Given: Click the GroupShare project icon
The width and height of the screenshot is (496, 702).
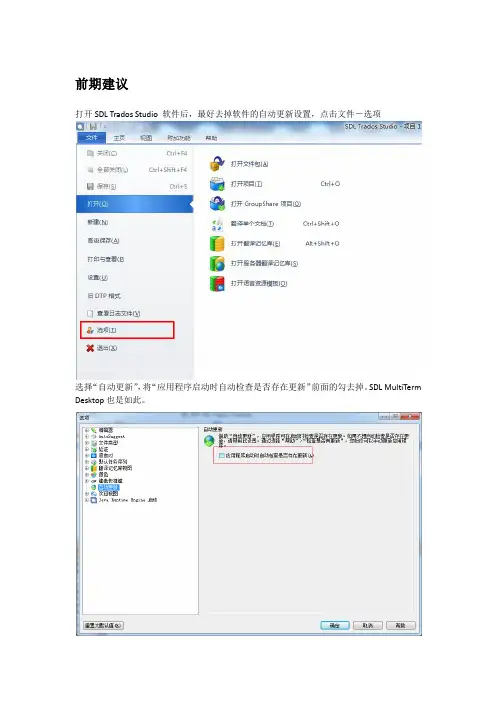Looking at the screenshot, I should [217, 204].
